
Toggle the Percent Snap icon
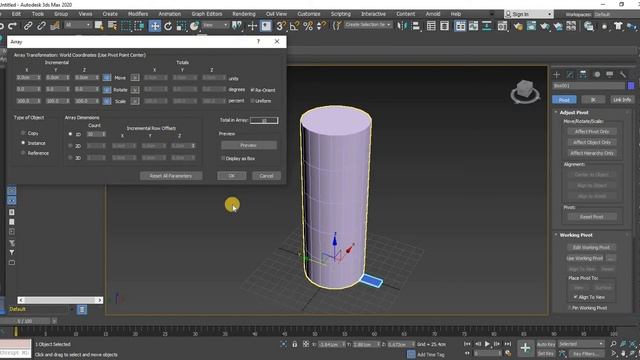click(x=308, y=26)
